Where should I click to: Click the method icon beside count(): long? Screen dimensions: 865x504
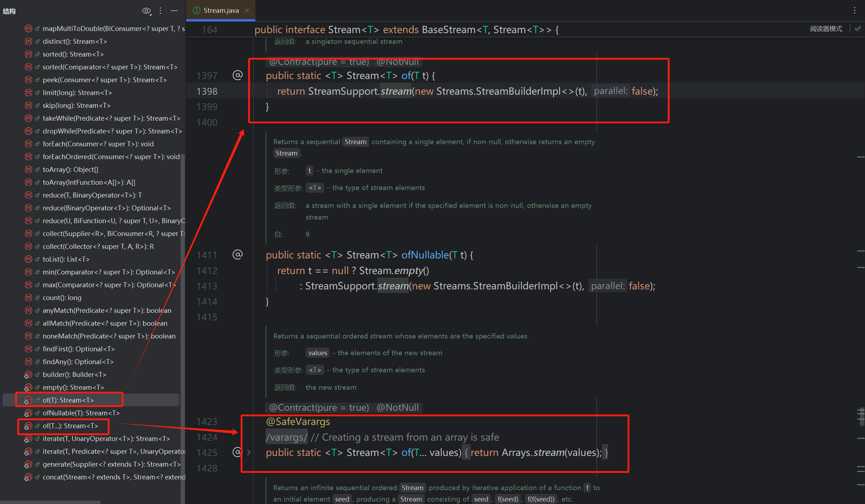coord(29,298)
